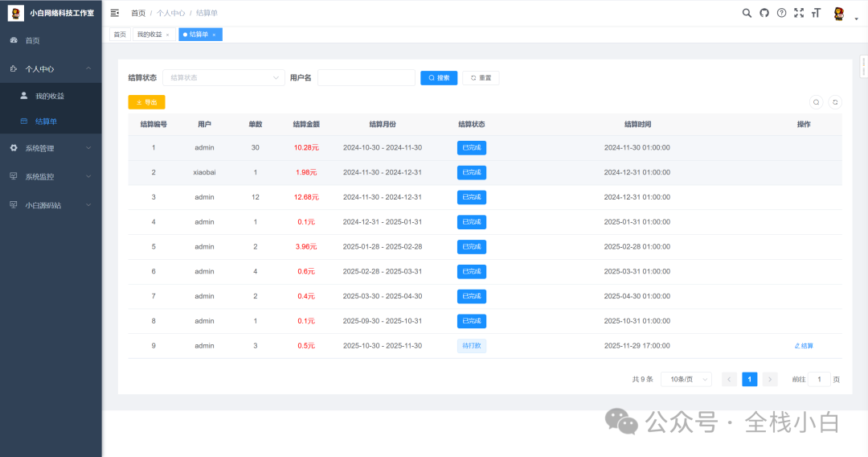Open the help documentation question icon

(x=781, y=13)
